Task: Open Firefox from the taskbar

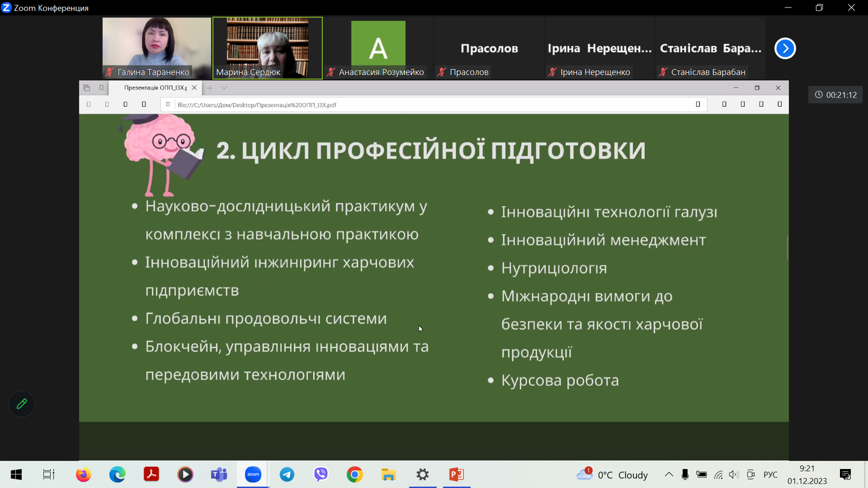Action: point(83,474)
